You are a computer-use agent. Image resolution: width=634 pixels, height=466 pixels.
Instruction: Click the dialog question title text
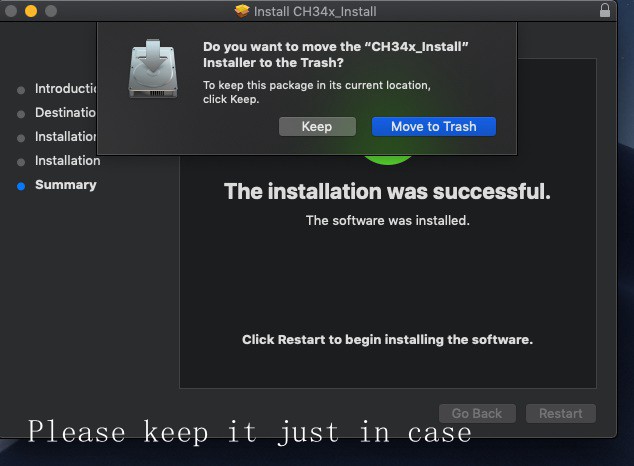pos(335,55)
